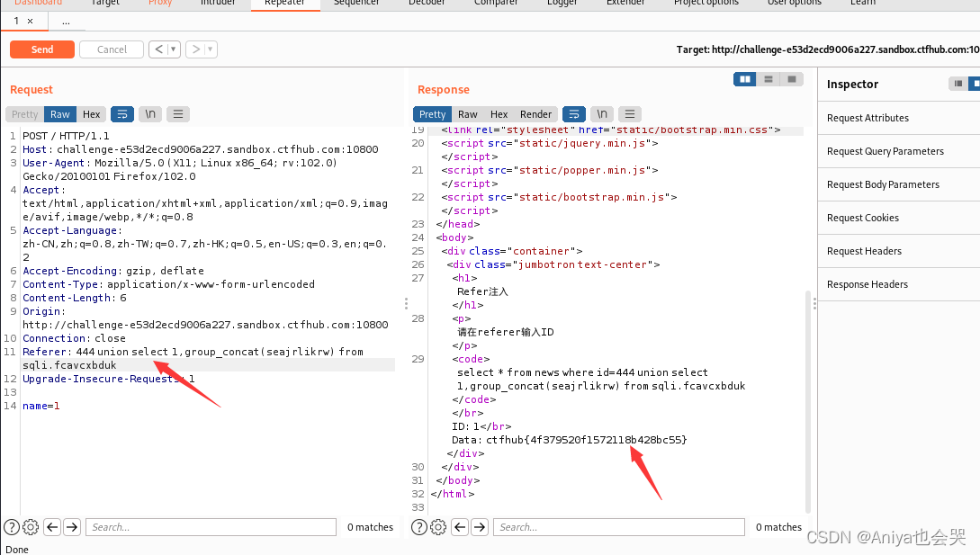
Task: Expand Request Body Parameters section
Action: tap(899, 184)
